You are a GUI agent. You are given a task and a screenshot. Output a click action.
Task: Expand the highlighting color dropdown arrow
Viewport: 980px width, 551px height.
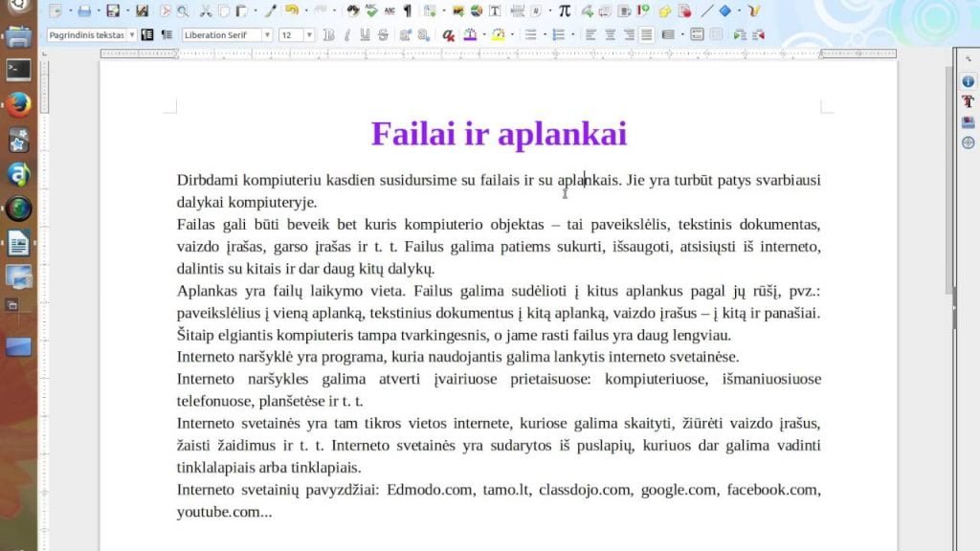(513, 35)
